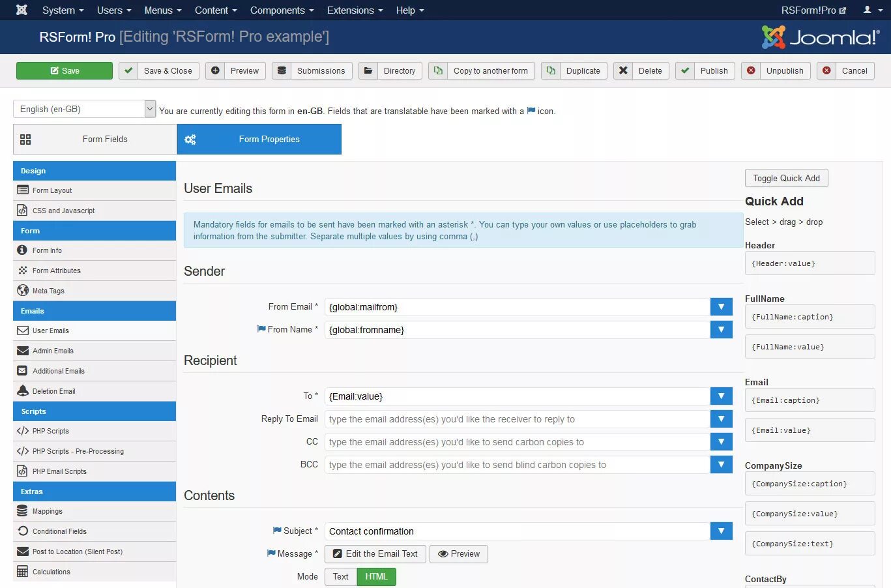
Task: Open Form Attributes in sidebar
Action: [95, 271]
